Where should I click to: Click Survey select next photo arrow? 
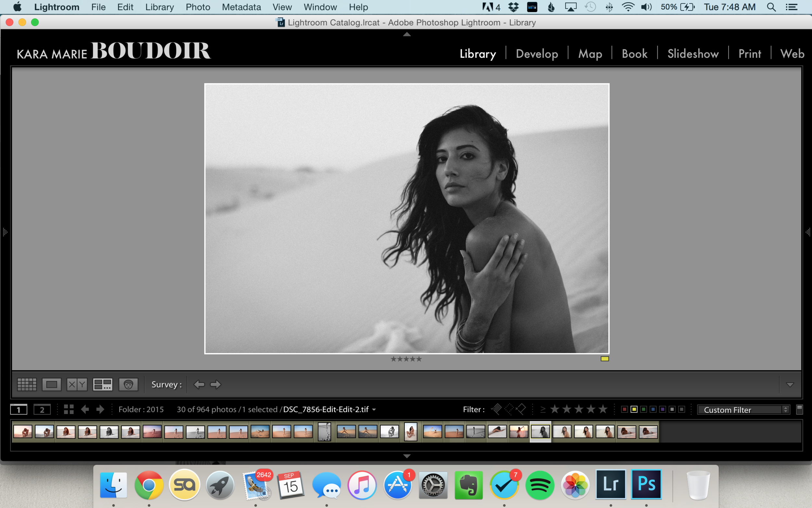[215, 384]
